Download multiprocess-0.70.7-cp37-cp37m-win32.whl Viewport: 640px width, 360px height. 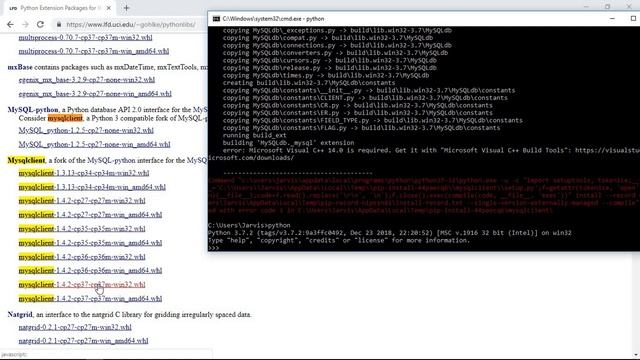coord(85,38)
